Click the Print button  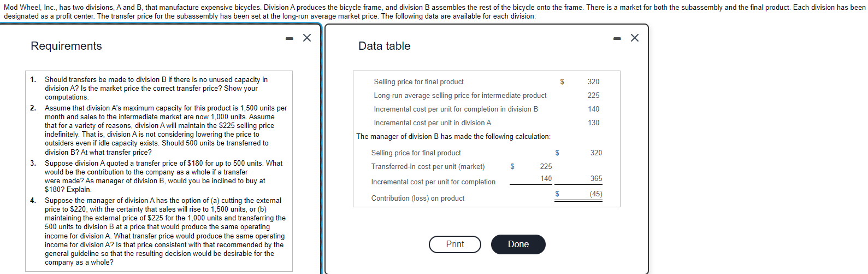click(454, 244)
